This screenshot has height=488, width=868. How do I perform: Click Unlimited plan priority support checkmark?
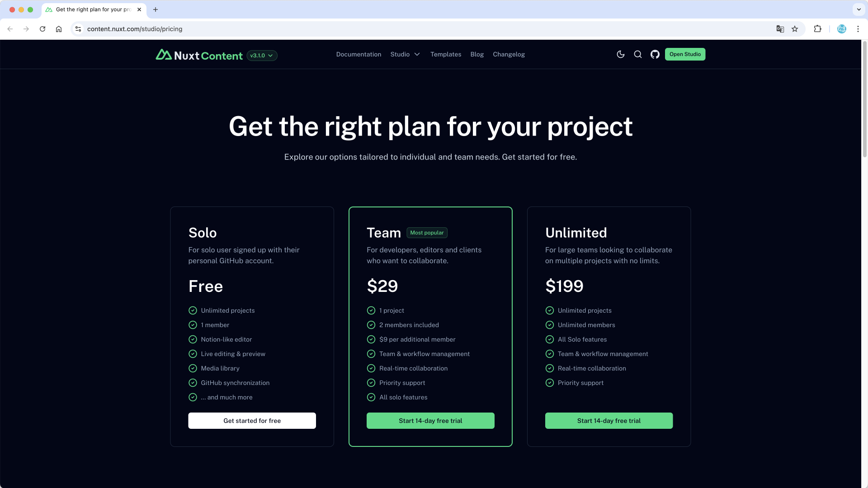tap(550, 383)
